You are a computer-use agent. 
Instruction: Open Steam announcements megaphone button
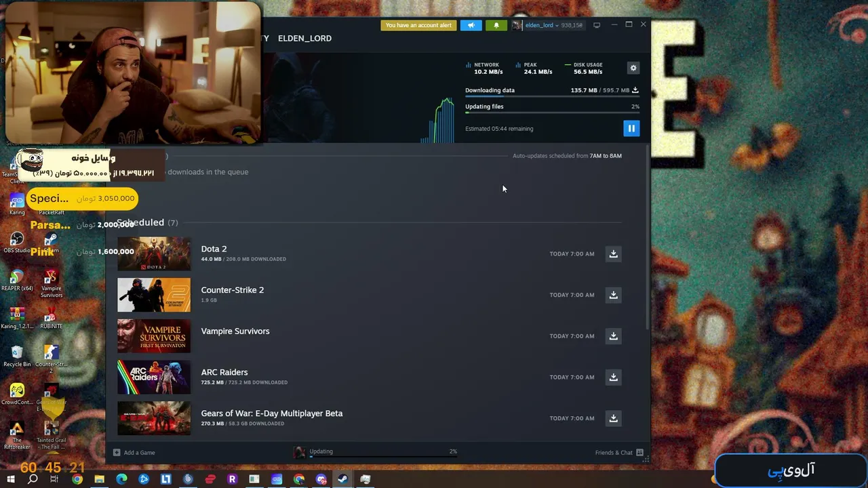471,25
